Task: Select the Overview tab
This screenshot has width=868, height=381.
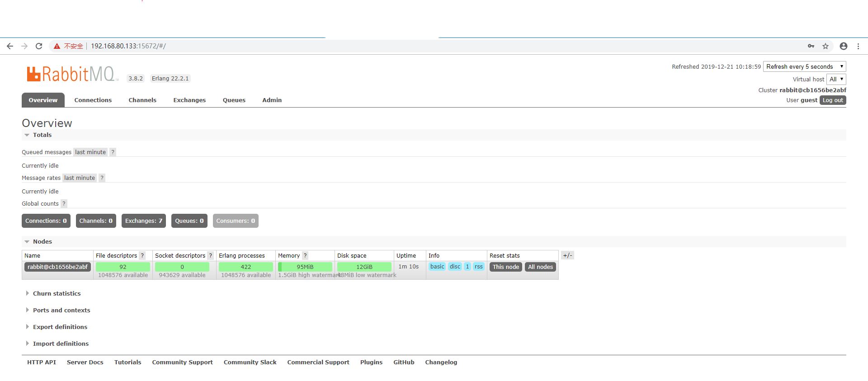Action: point(43,100)
